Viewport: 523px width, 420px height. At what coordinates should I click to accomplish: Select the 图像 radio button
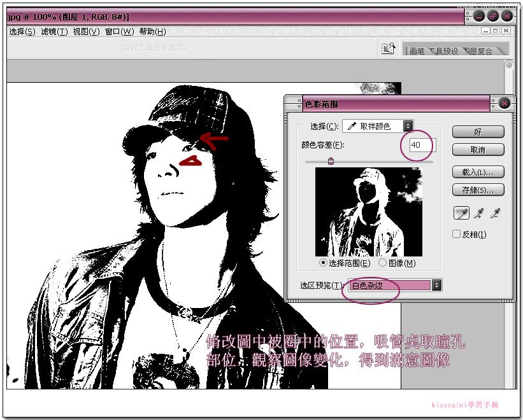pos(382,263)
